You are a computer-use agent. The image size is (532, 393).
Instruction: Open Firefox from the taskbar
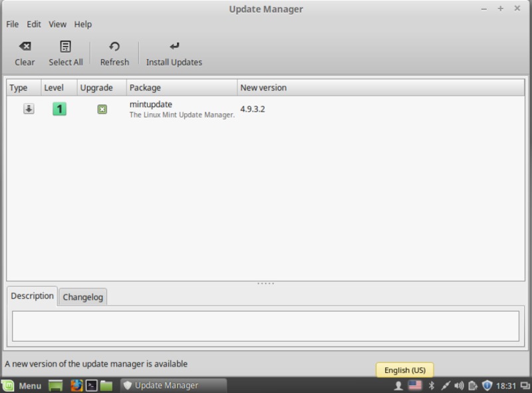click(x=76, y=385)
